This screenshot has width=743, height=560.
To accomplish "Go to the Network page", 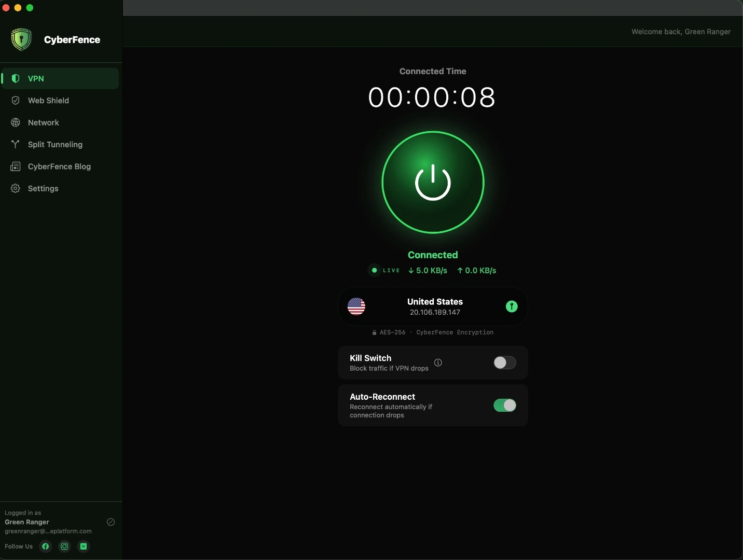I will pos(60,122).
